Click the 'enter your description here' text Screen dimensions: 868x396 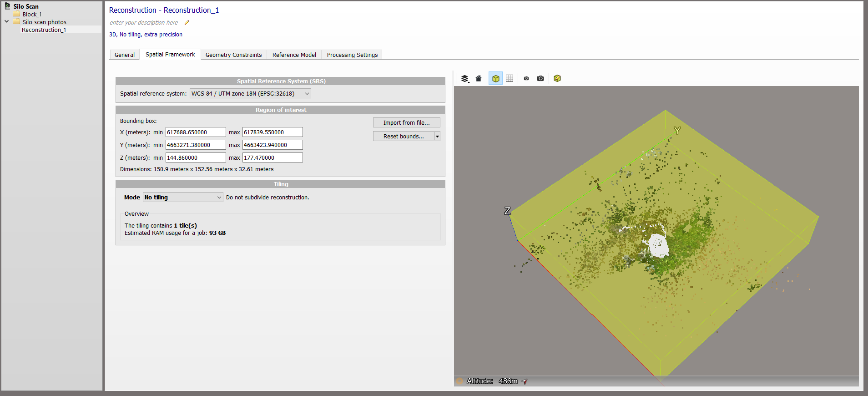click(144, 22)
